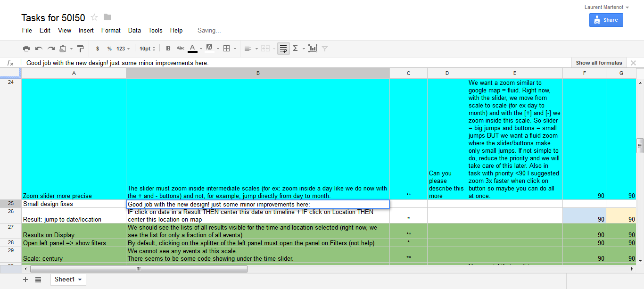Click the Undo arrow
Image resolution: width=644 pixels, height=289 pixels.
coord(39,49)
